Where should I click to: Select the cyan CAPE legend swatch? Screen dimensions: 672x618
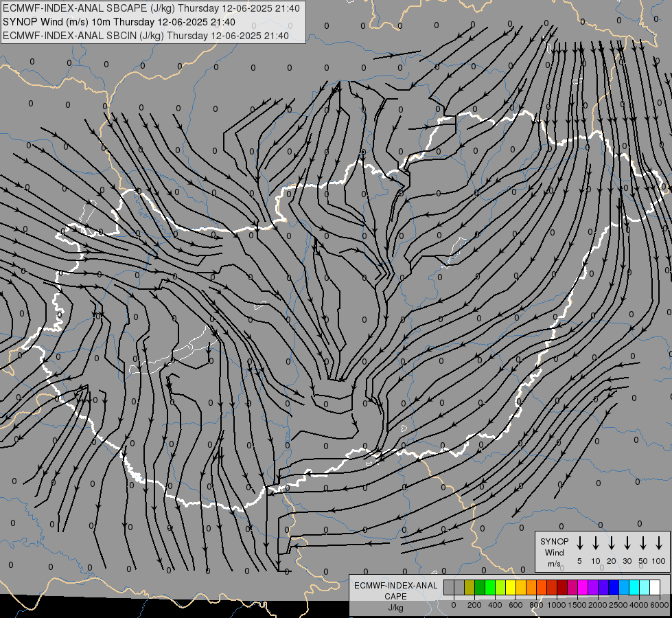[635, 587]
